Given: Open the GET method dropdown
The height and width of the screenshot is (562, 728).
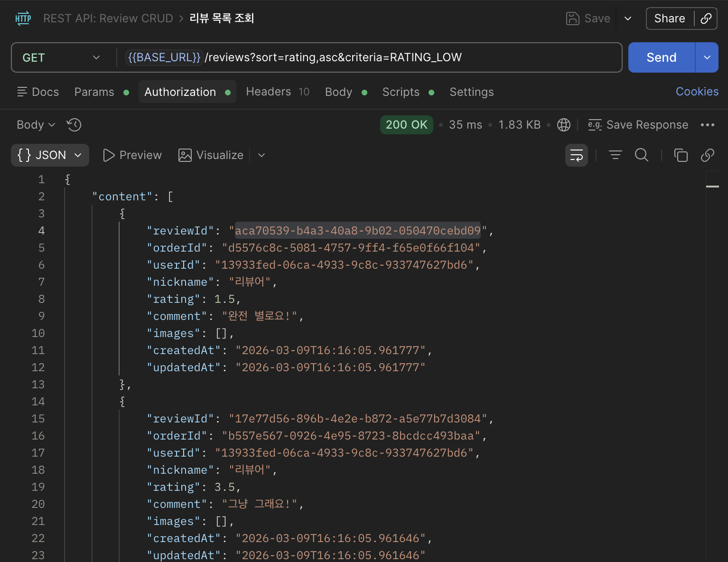Looking at the screenshot, I should click(61, 57).
